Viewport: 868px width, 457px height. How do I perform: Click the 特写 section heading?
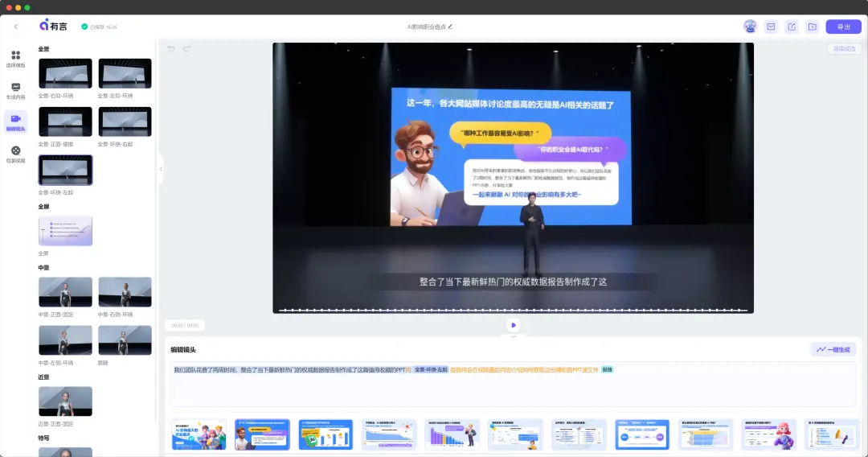pyautogui.click(x=43, y=438)
